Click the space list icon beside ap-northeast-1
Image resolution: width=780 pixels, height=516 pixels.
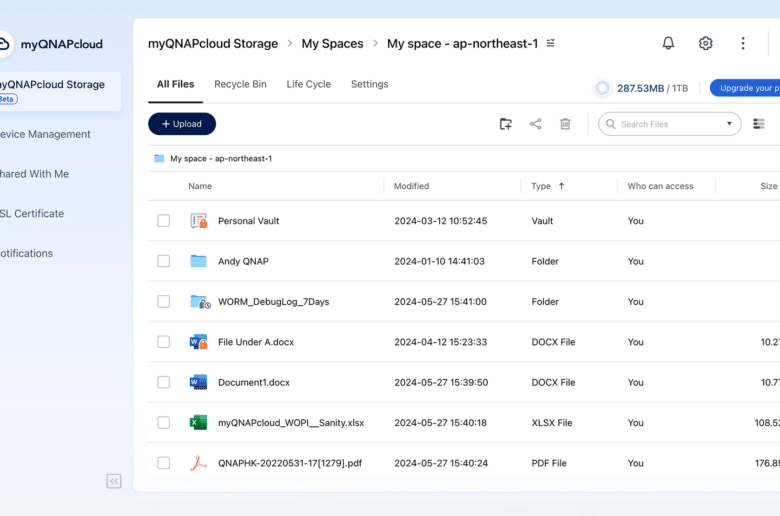(x=550, y=43)
